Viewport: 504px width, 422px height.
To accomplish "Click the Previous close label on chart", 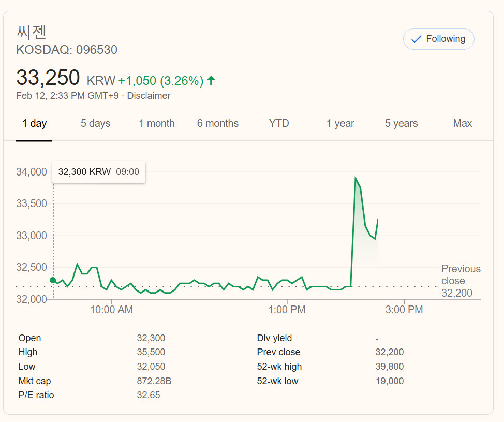I will pyautogui.click(x=461, y=275).
